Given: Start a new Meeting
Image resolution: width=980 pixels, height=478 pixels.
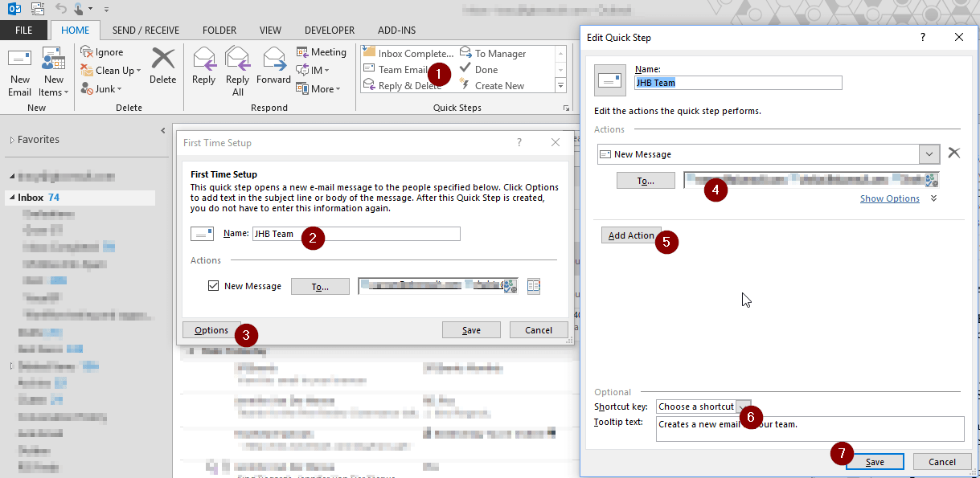Looking at the screenshot, I should coord(322,51).
